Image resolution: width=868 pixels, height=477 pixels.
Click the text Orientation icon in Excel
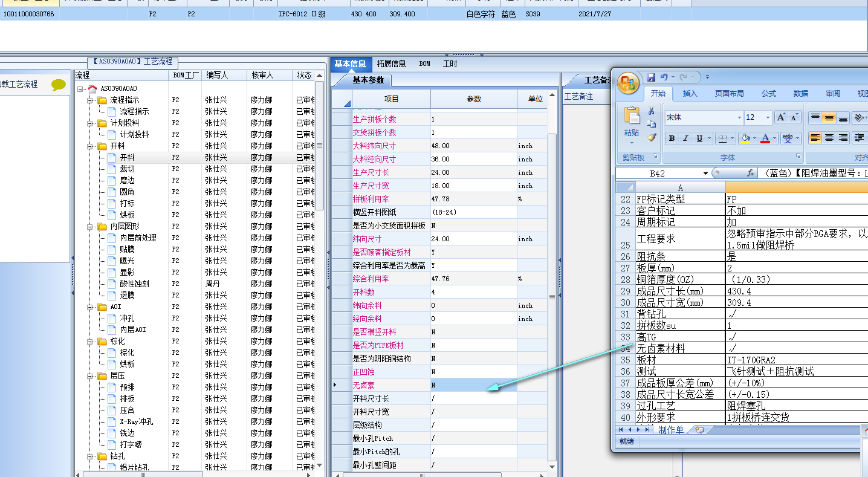click(x=860, y=117)
